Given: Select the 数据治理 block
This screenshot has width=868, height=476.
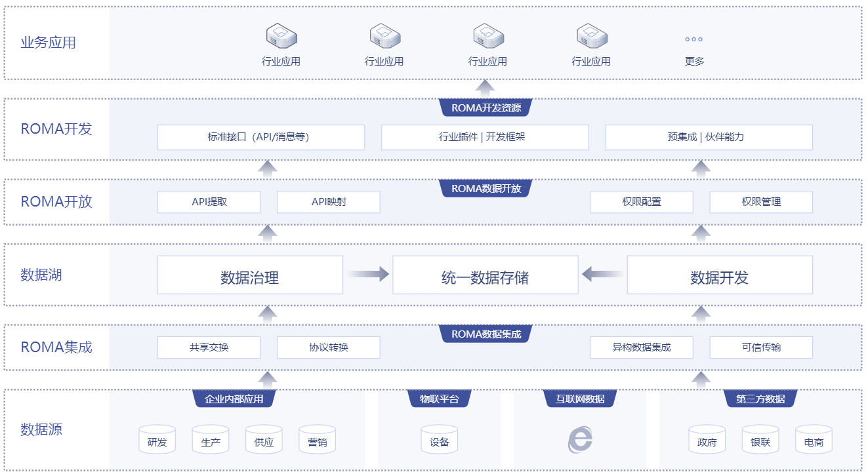Looking at the screenshot, I should pyautogui.click(x=250, y=275).
